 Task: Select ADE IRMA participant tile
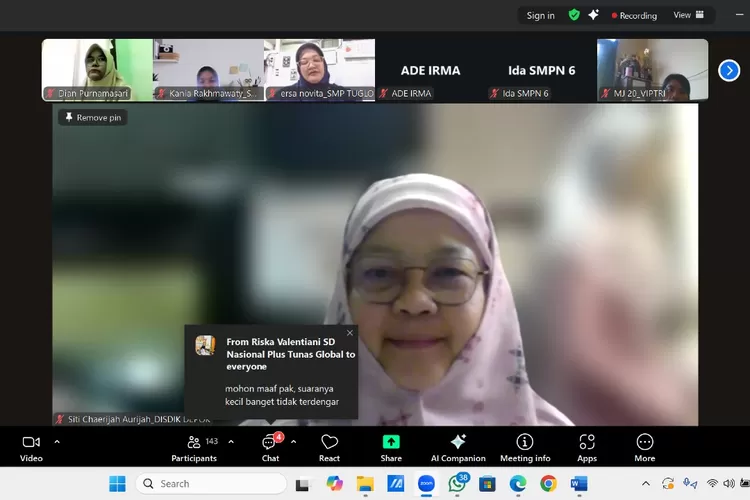coord(430,70)
